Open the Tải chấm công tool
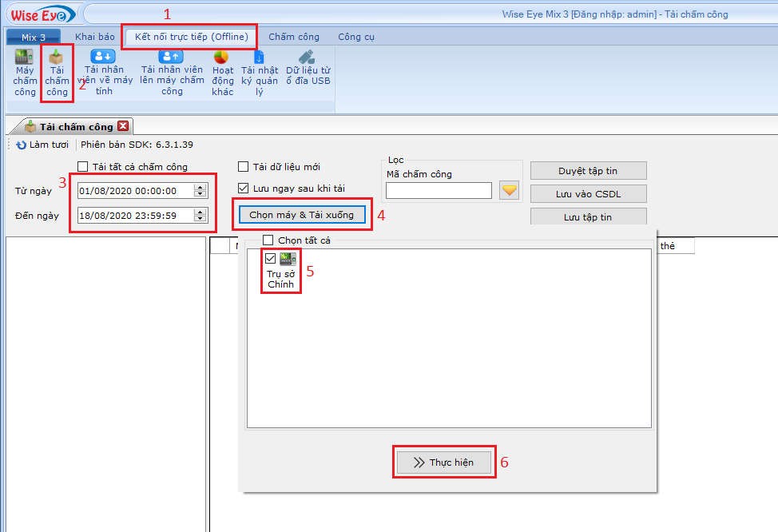This screenshot has width=778, height=532. coord(56,58)
